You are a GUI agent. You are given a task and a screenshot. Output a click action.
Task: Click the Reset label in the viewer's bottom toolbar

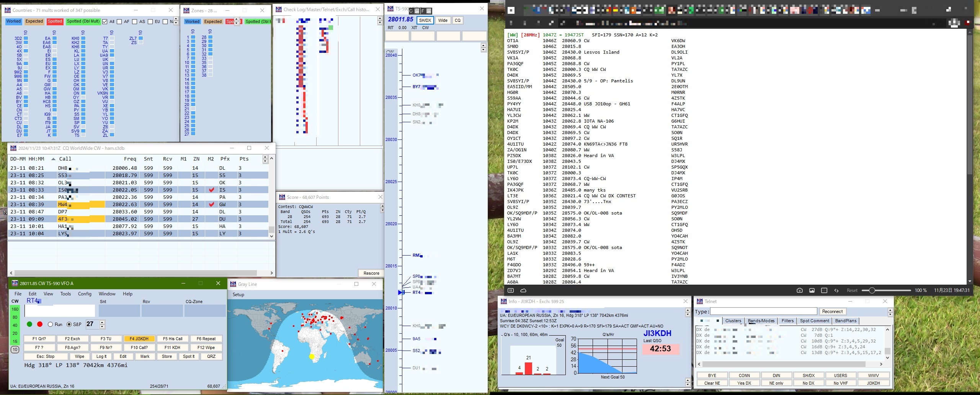click(x=852, y=290)
